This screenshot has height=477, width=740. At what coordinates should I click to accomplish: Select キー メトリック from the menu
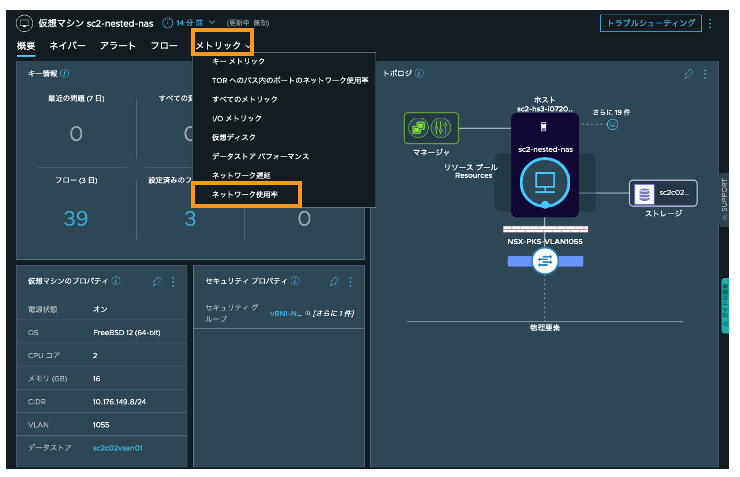tap(238, 61)
